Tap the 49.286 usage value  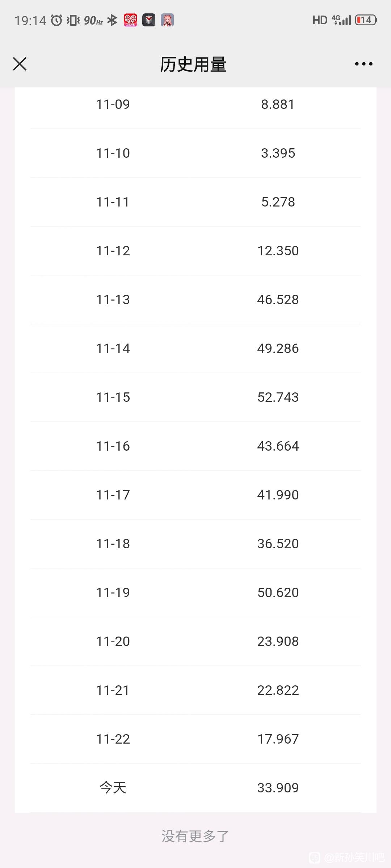[278, 349]
